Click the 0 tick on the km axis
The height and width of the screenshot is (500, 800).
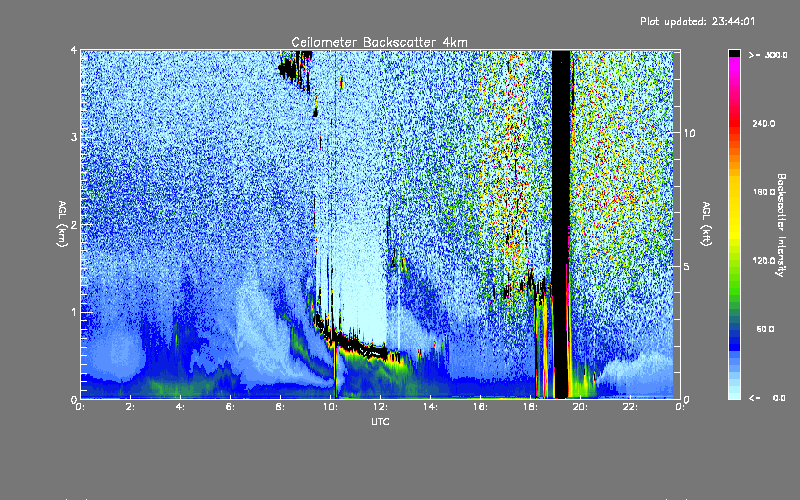click(x=74, y=399)
